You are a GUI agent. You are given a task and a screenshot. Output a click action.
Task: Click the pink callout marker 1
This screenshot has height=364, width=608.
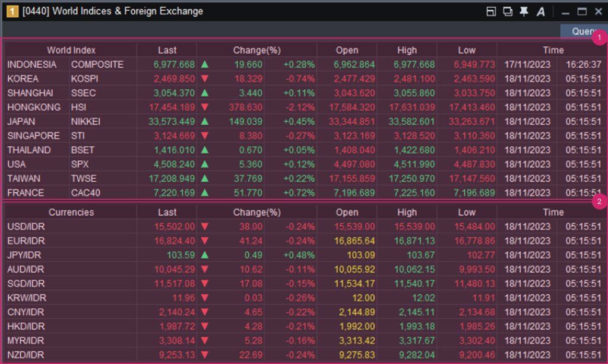600,37
